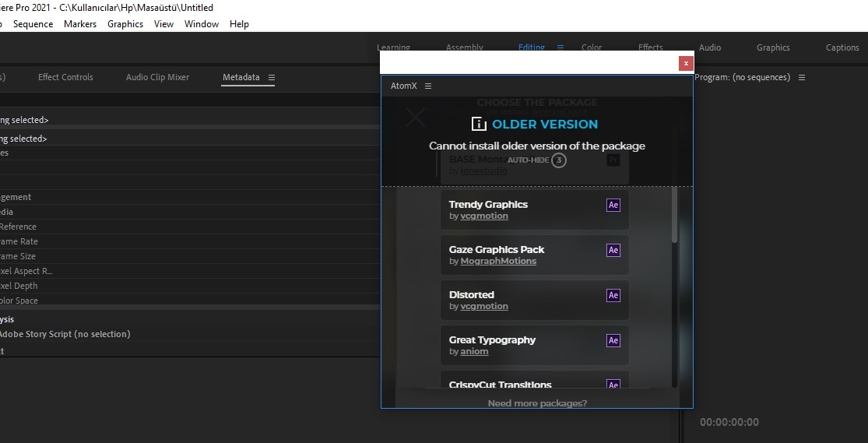The image size is (868, 443).
Task: Close the floating AtomX window with red X
Action: click(685, 63)
